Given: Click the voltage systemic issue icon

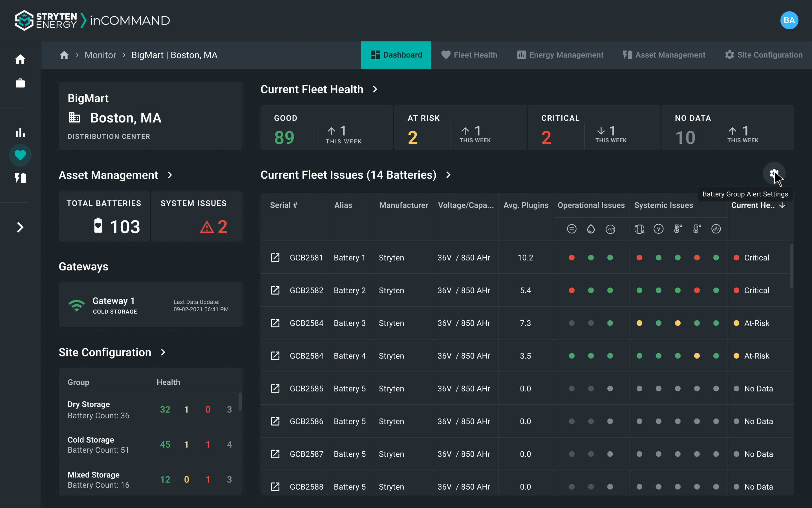Looking at the screenshot, I should pyautogui.click(x=658, y=229).
